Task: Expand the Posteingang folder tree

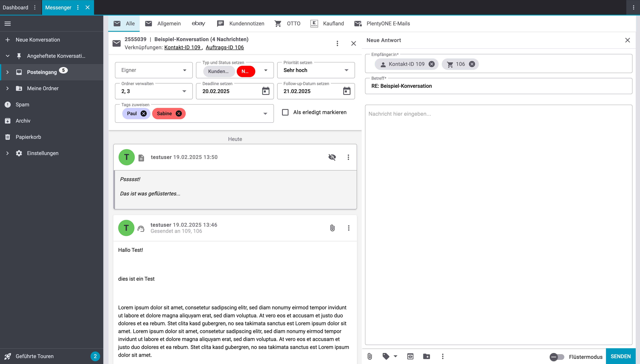Action: (8, 72)
